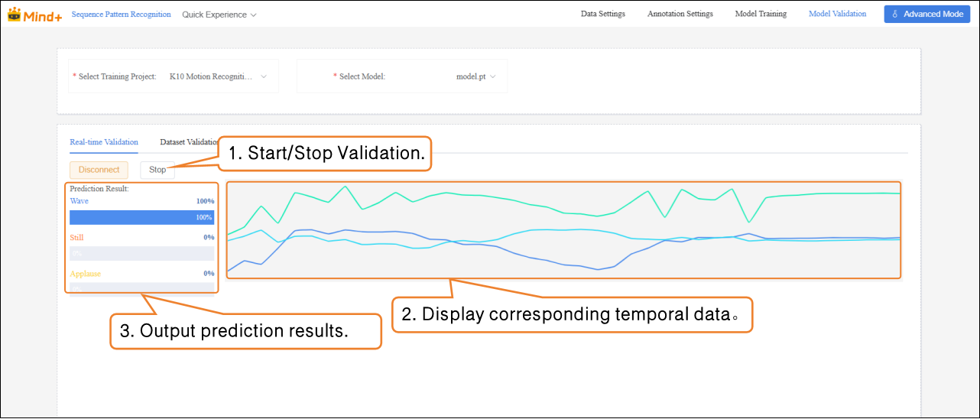Click the Wave prediction label

click(80, 201)
